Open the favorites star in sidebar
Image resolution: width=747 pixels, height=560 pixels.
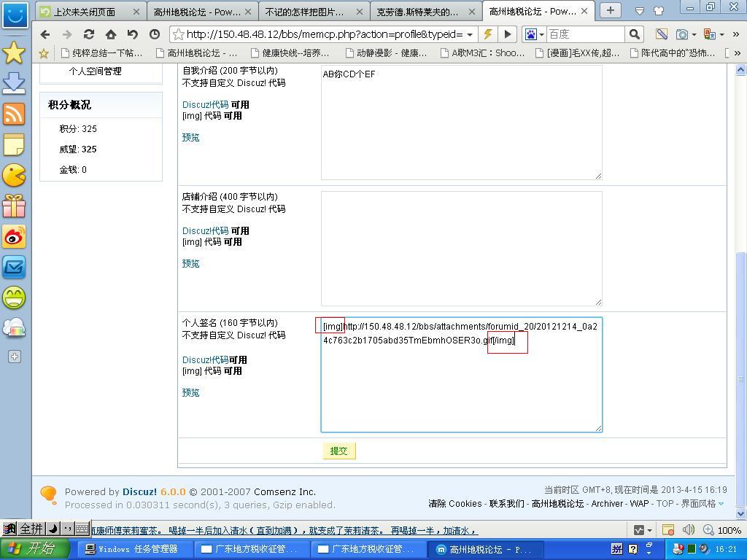click(x=14, y=52)
